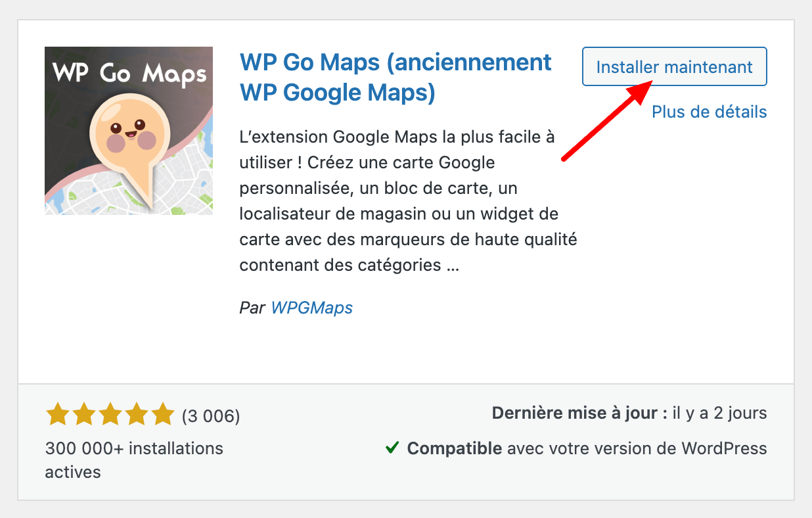Visit the WPGMaps author link
Viewport: 812px width, 518px height.
[x=312, y=307]
